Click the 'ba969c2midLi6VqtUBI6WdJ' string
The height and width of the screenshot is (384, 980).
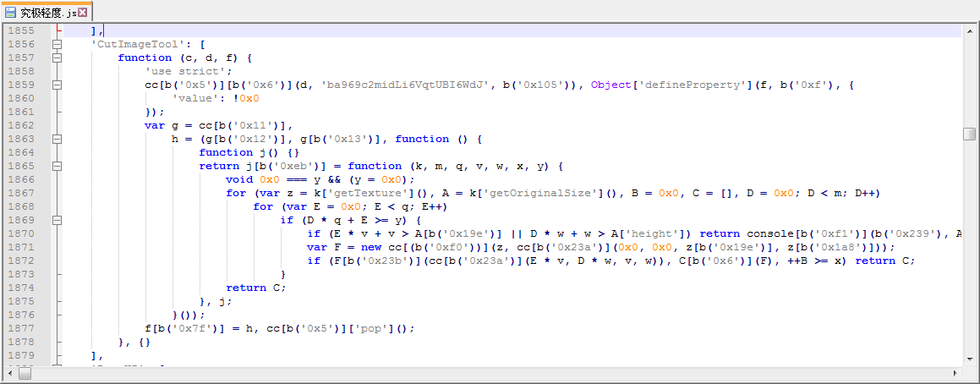[x=404, y=85]
